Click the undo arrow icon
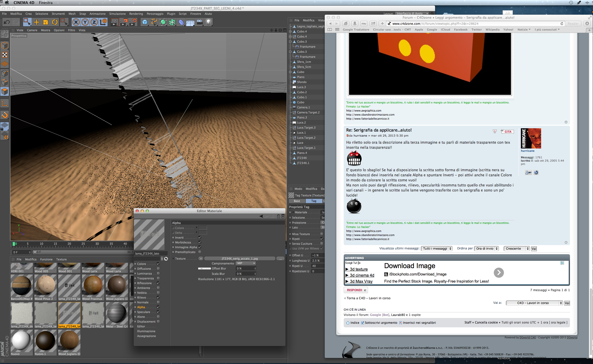 click(x=7, y=22)
